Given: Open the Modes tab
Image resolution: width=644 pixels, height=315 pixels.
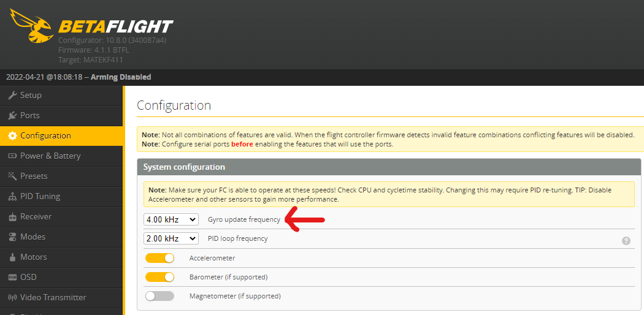Looking at the screenshot, I should point(61,237).
